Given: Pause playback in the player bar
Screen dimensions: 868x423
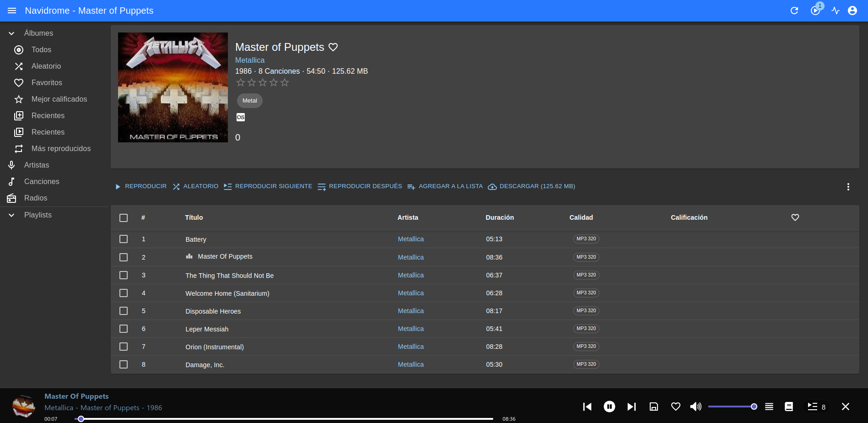Looking at the screenshot, I should pyautogui.click(x=609, y=407).
